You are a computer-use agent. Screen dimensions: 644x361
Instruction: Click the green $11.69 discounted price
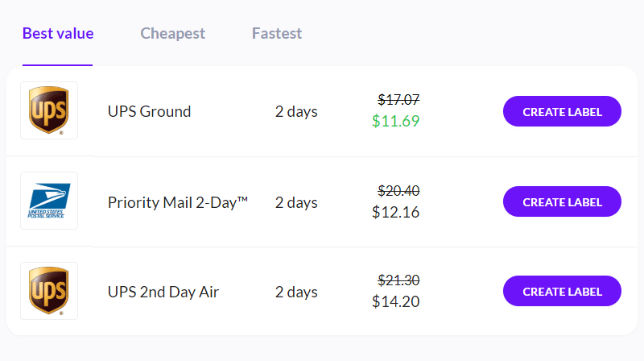tap(395, 121)
